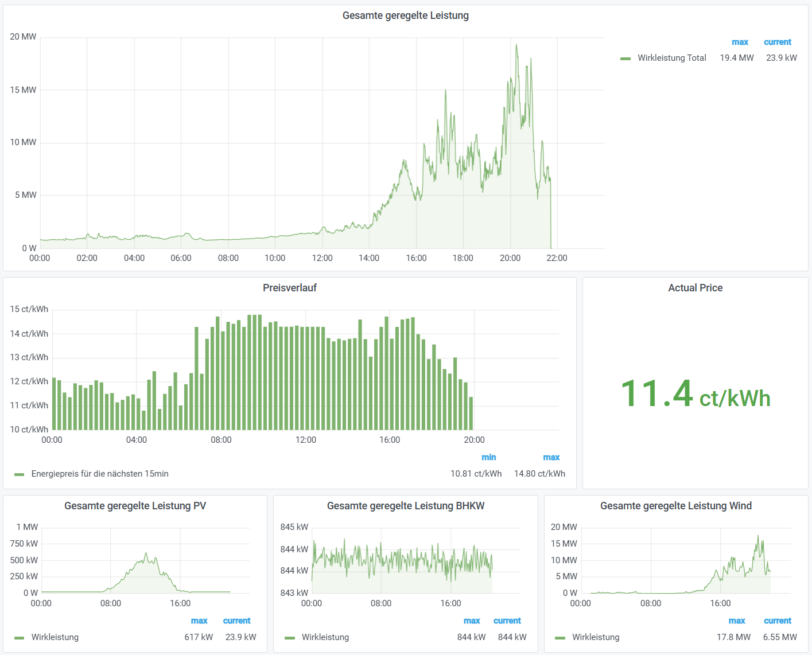The width and height of the screenshot is (812, 655).
Task: Click the legend line icon in the Wind panel
Action: click(560, 637)
